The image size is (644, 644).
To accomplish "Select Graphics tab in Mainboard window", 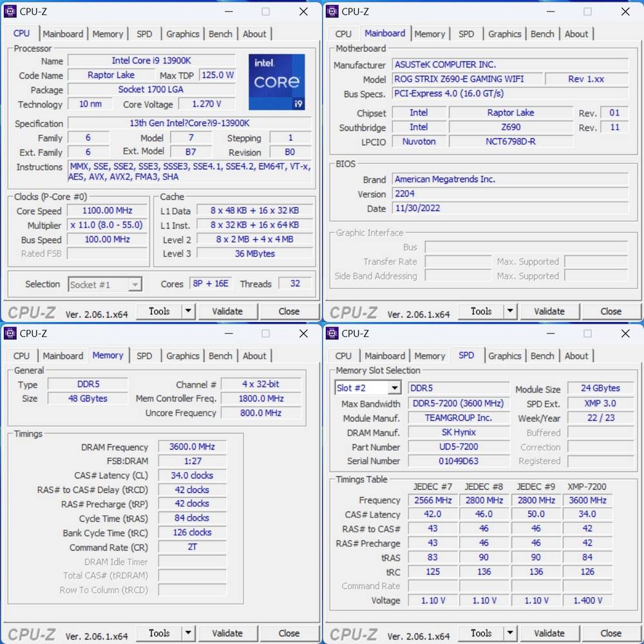I will point(505,34).
